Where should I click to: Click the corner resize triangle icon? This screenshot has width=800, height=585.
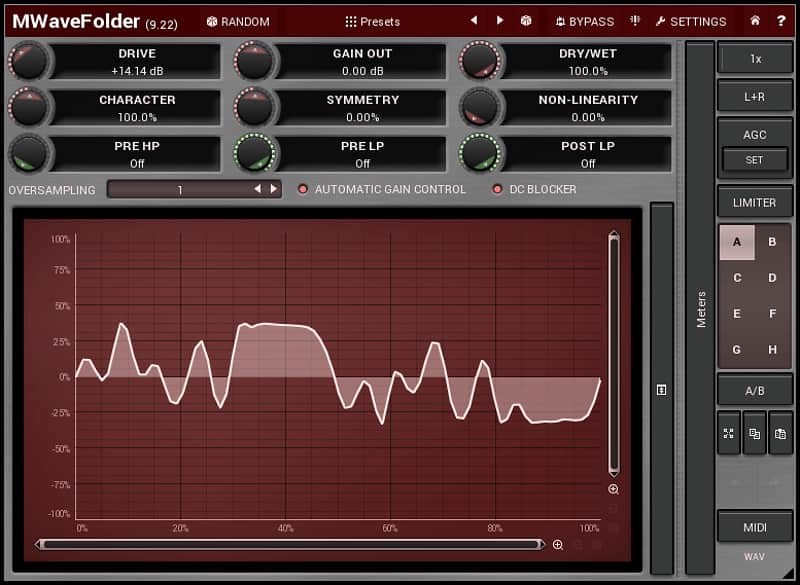pyautogui.click(x=790, y=575)
